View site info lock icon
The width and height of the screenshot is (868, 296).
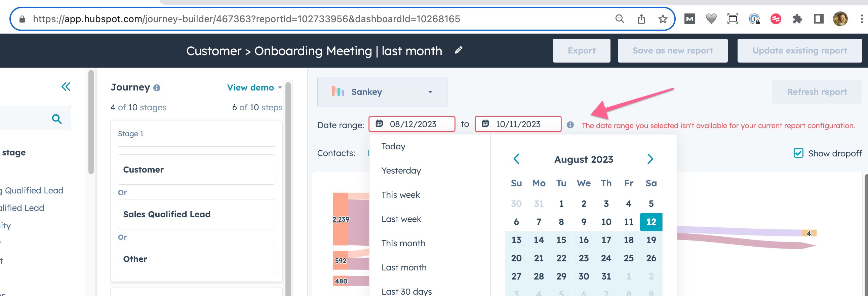[22, 19]
